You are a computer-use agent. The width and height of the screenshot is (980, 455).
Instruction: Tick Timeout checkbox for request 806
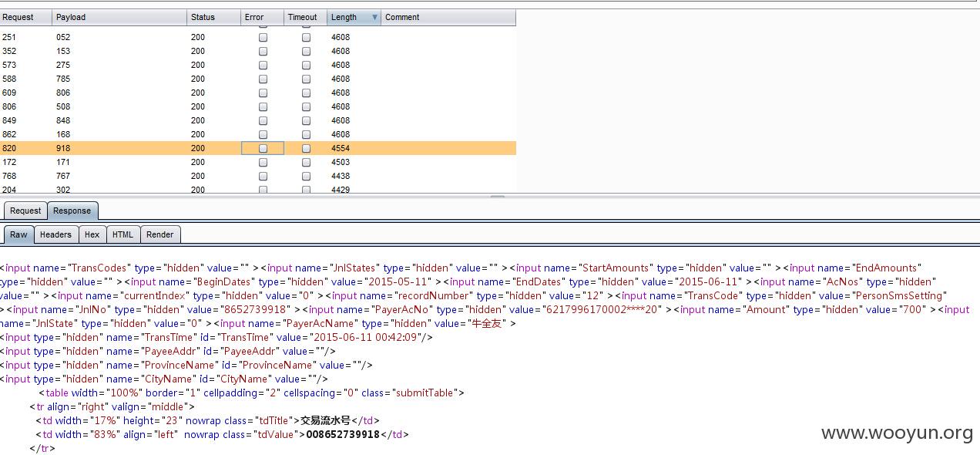pos(306,106)
